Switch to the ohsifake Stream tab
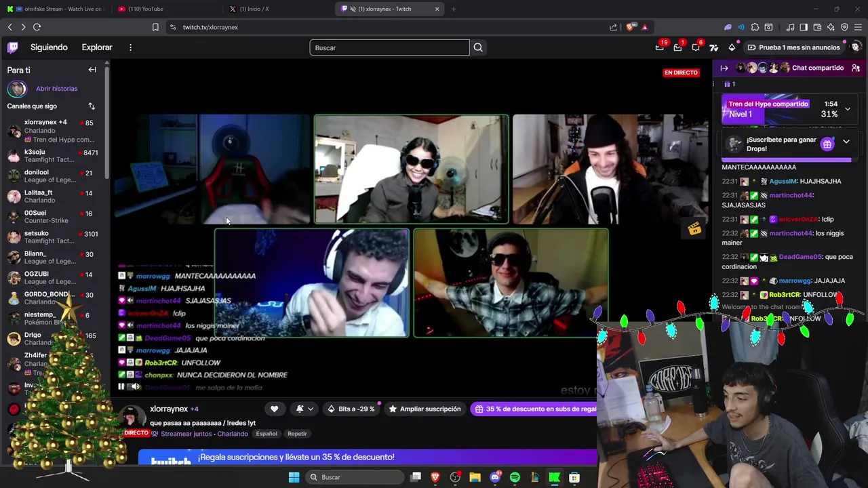 click(x=56, y=9)
